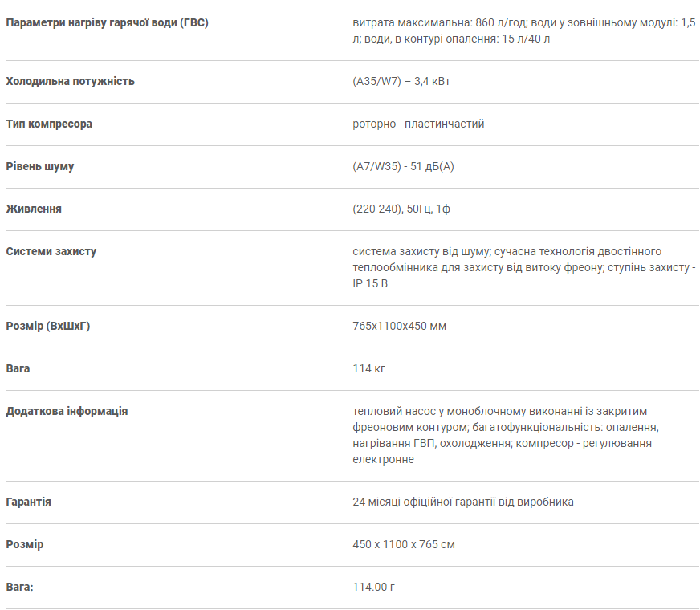Screen dimensions: 700x610
Task: Select the 'Рівень шуму' row label
Action: (39, 166)
